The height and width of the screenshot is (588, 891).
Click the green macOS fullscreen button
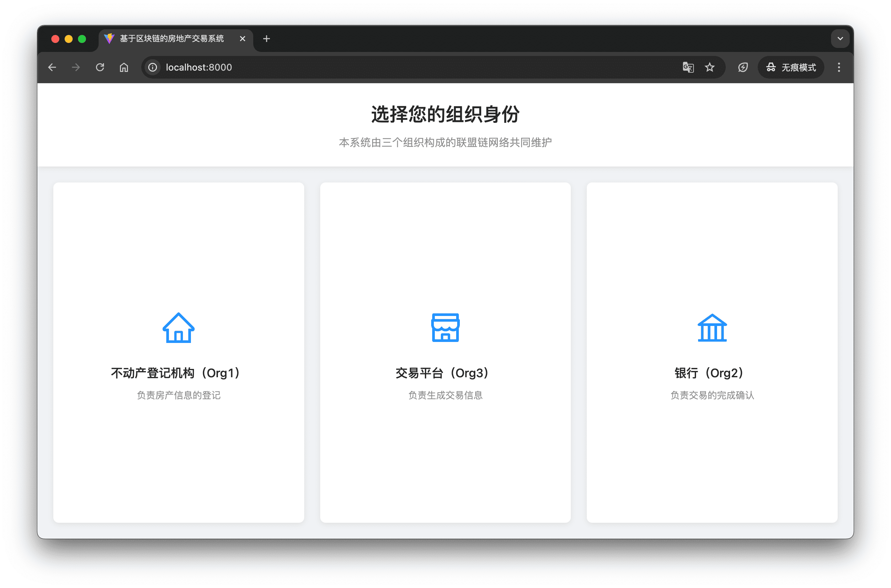coord(82,39)
